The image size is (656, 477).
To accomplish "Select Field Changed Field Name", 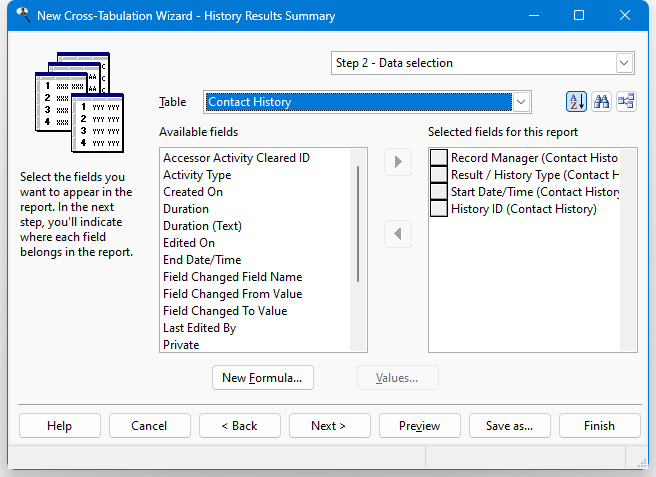I will point(233,277).
